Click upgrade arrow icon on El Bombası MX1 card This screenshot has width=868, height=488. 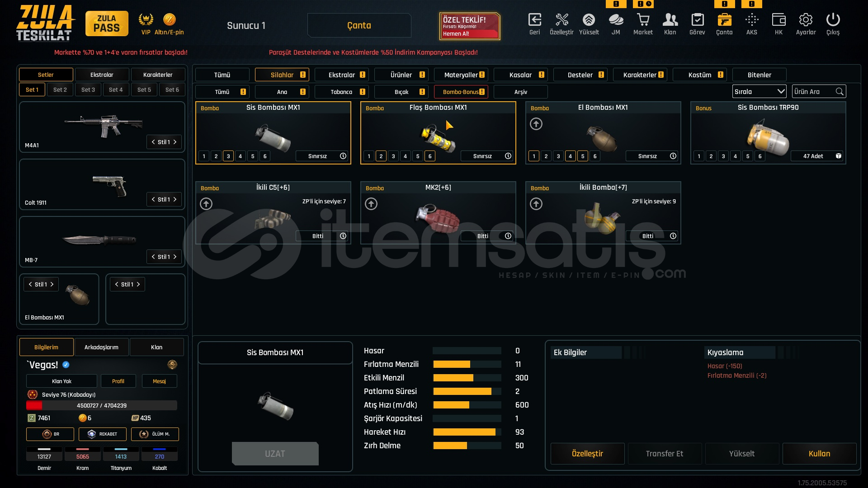tap(536, 124)
